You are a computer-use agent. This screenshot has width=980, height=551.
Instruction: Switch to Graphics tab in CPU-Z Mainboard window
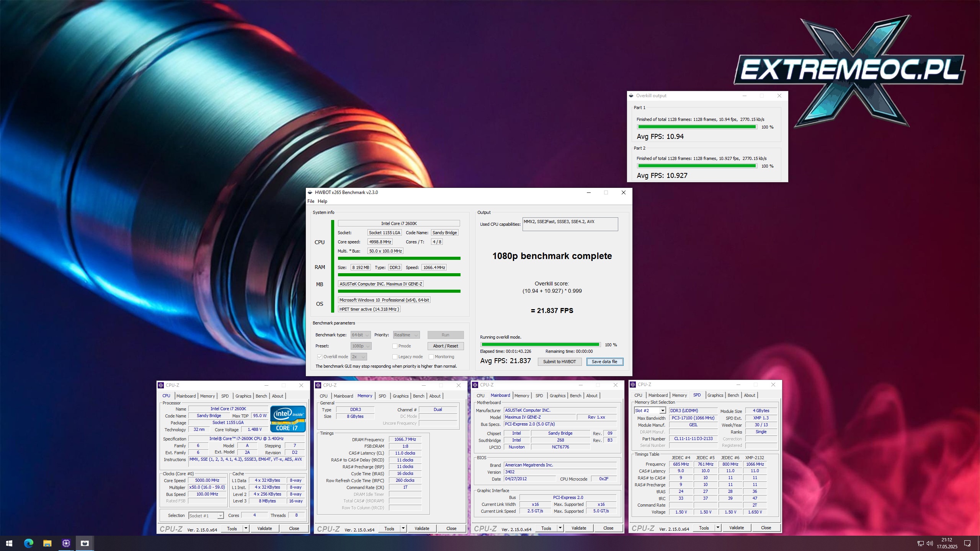tap(557, 396)
